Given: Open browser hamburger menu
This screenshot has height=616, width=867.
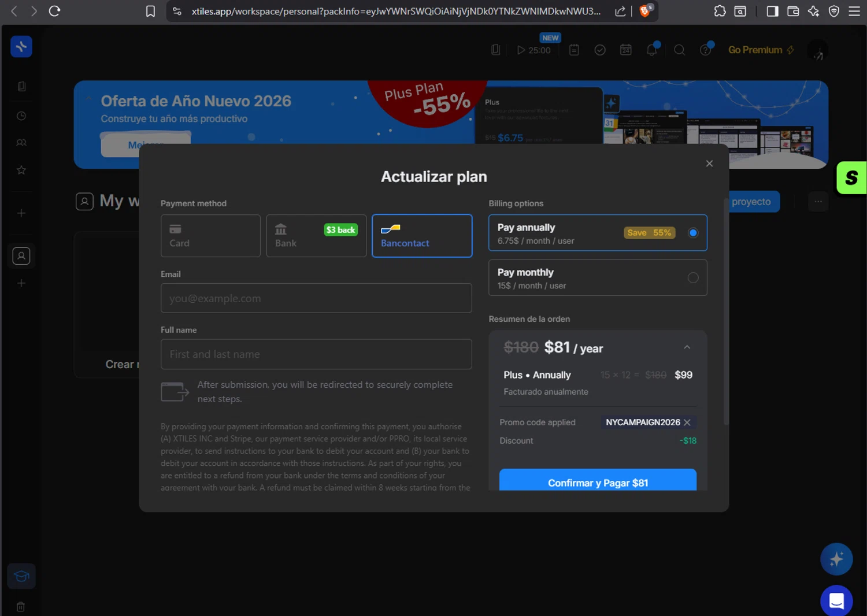Looking at the screenshot, I should coord(854,11).
